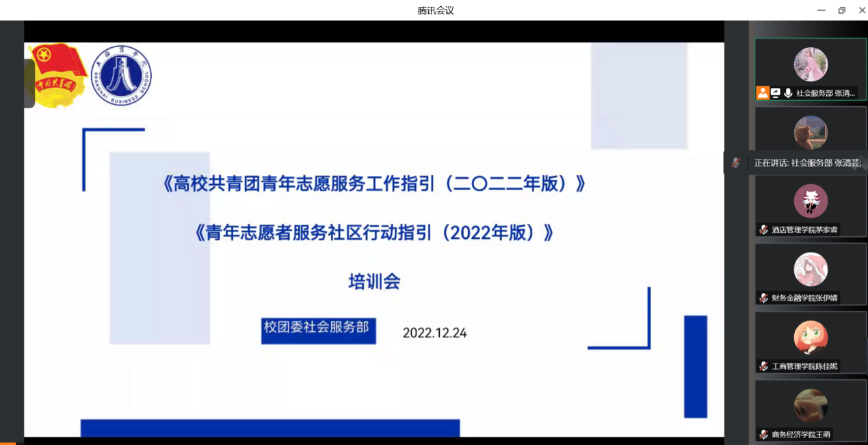Click the 社会服务部 张清 name label
This screenshot has width=868, height=445.
pos(826,93)
